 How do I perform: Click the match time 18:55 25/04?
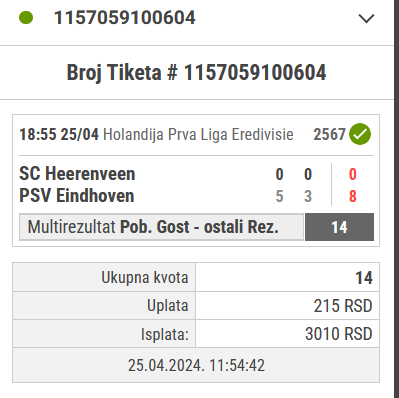(x=59, y=135)
